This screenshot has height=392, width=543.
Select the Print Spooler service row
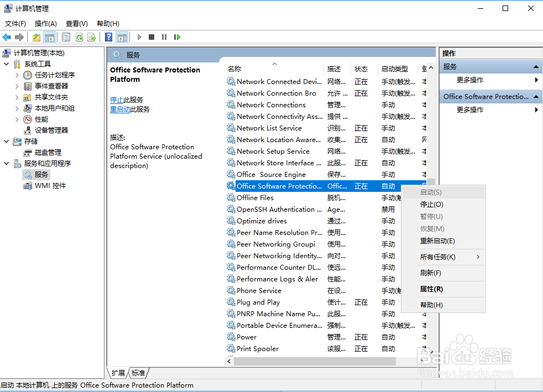[326, 349]
